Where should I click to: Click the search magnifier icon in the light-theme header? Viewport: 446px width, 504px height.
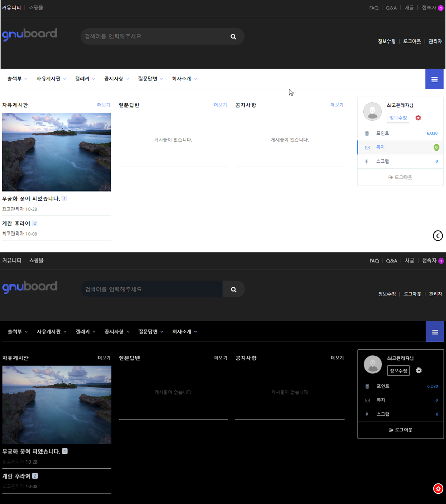pyautogui.click(x=233, y=36)
